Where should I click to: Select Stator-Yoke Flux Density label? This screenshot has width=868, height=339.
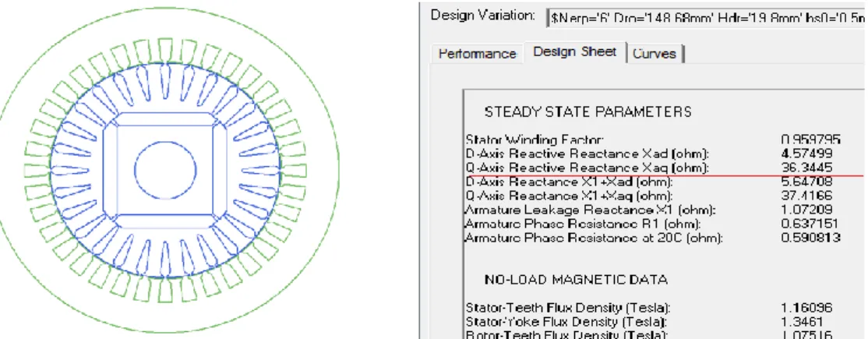click(567, 322)
